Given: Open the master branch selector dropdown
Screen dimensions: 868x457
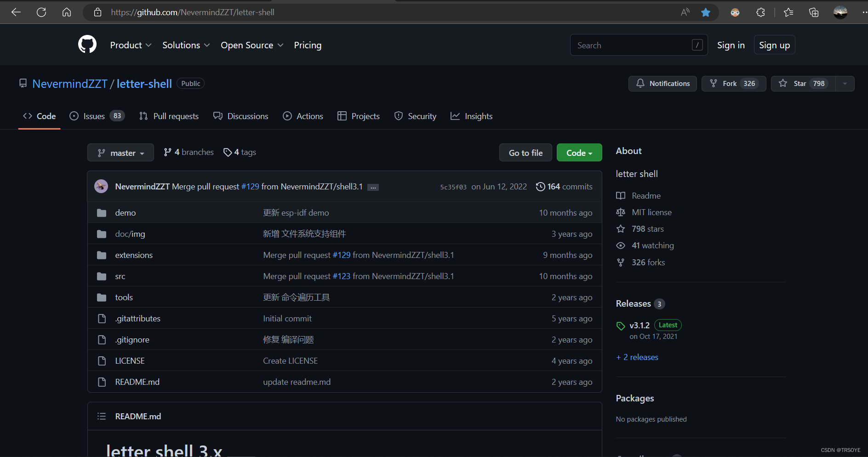Looking at the screenshot, I should point(120,153).
